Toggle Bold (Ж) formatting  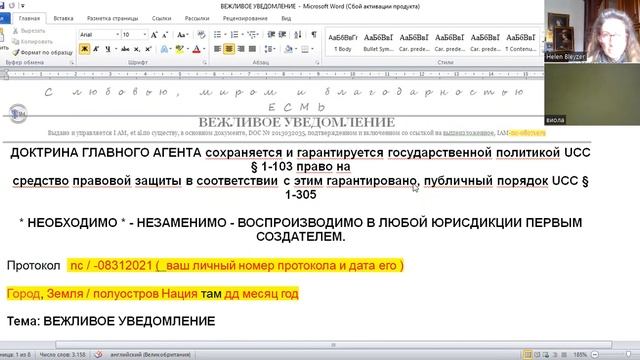(84, 49)
